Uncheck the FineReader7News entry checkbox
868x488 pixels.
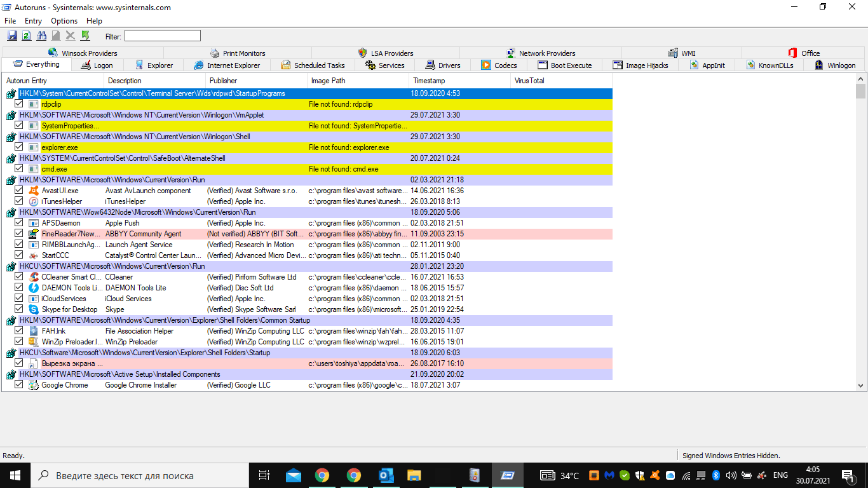(19, 233)
